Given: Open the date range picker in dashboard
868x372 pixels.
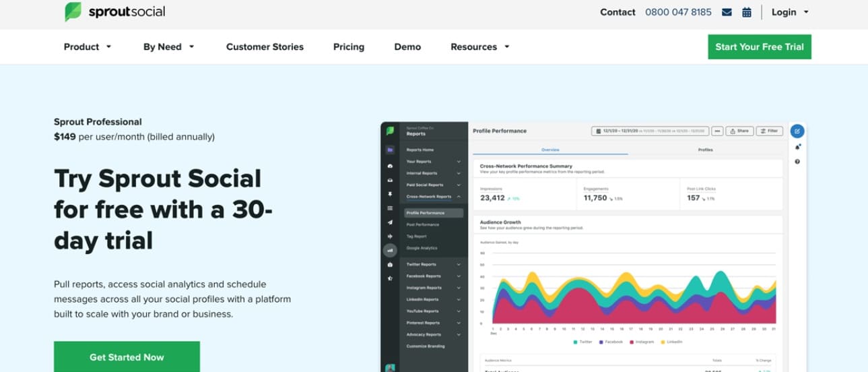Looking at the screenshot, I should 650,131.
